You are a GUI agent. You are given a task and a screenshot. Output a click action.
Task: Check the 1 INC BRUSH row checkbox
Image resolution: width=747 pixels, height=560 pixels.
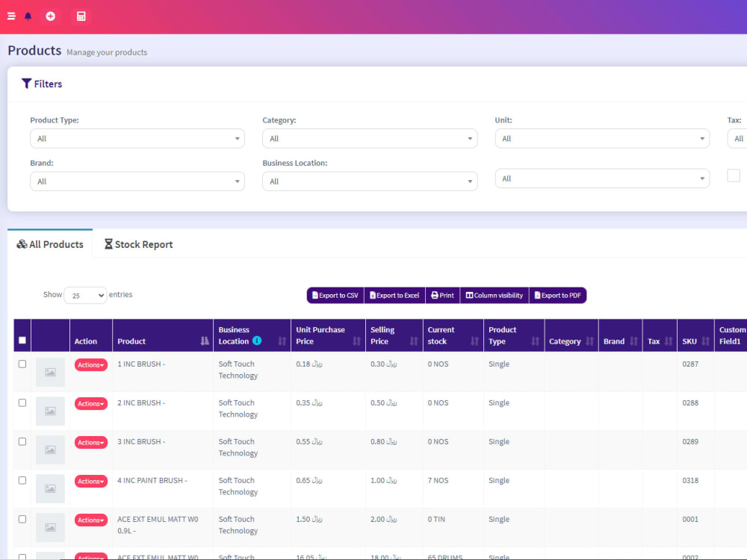pos(22,364)
